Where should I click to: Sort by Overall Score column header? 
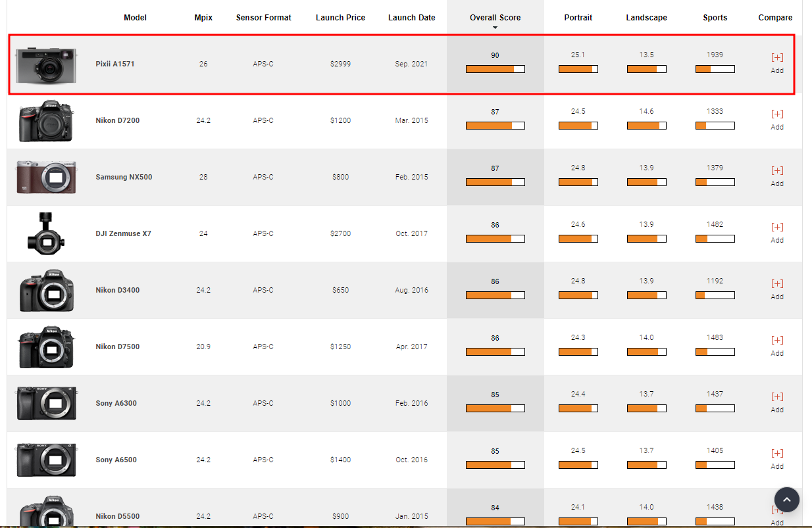pyautogui.click(x=495, y=18)
